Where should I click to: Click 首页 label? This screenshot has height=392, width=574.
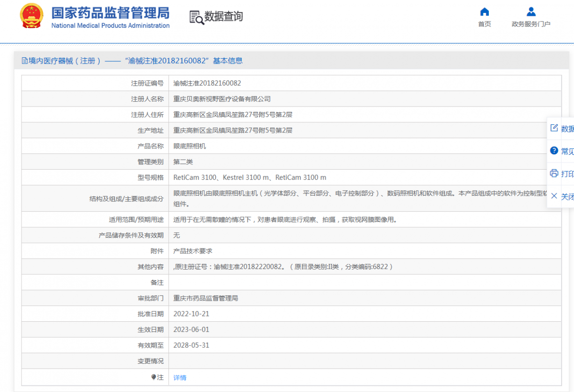tap(485, 24)
